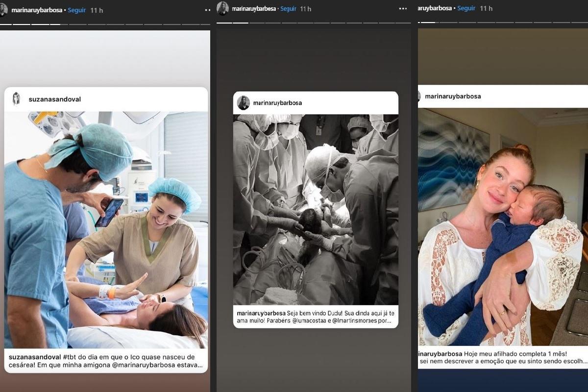Open the black-and-white surgery photo post
This screenshot has width=588, height=392.
point(316,209)
